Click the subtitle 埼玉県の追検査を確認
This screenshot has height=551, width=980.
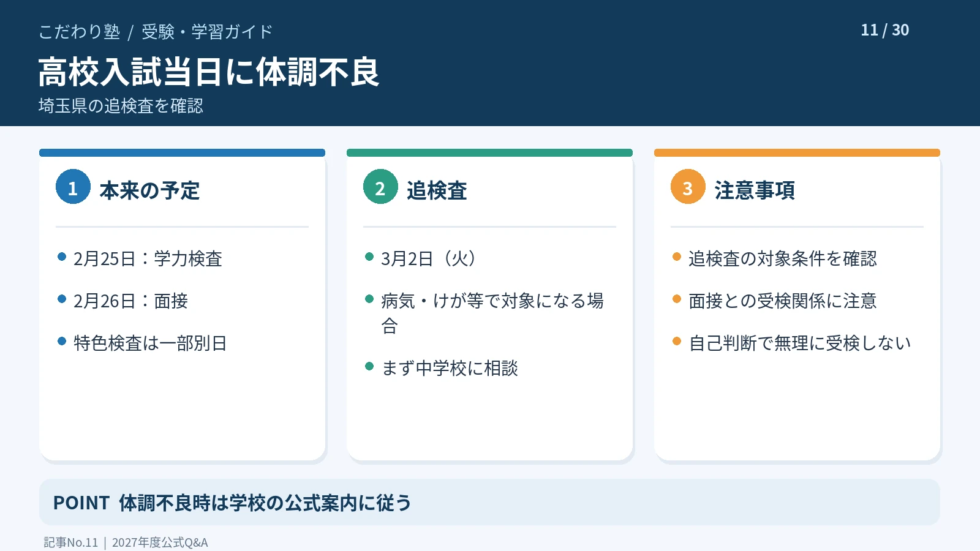click(x=121, y=106)
